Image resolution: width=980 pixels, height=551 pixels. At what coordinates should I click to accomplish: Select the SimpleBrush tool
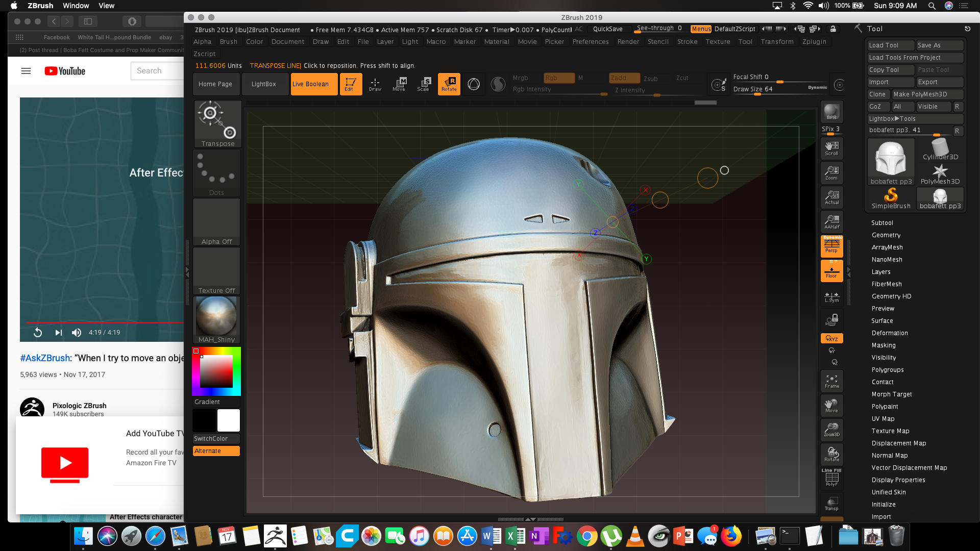click(891, 198)
